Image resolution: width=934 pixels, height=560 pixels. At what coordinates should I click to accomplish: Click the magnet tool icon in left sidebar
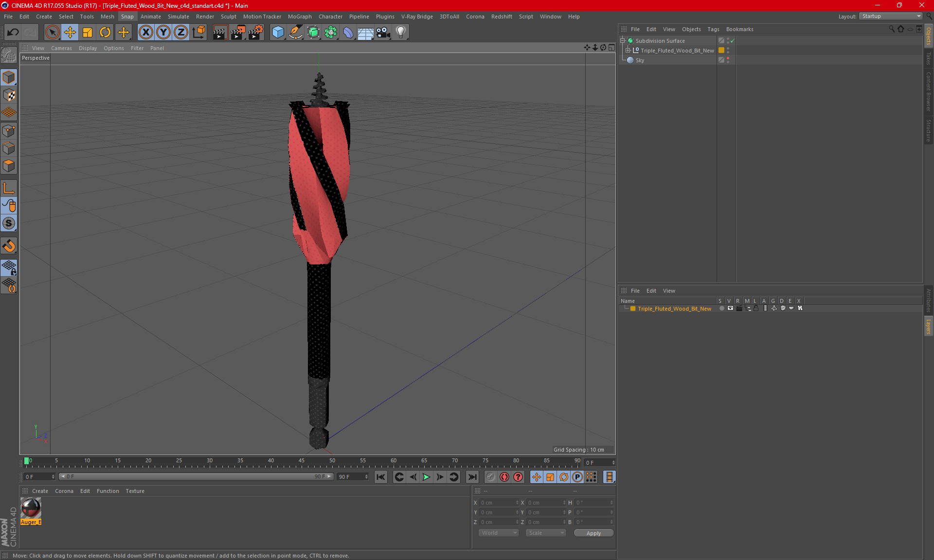click(9, 246)
